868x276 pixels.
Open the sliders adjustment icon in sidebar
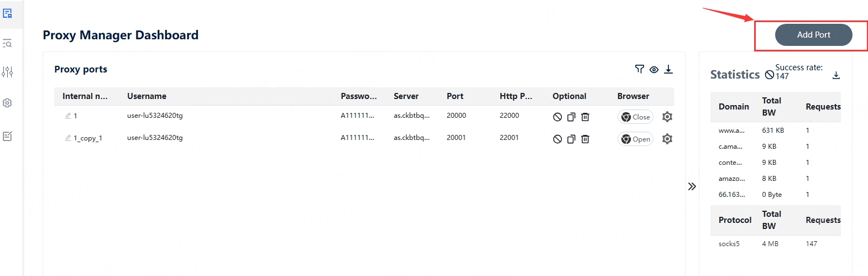tap(8, 72)
